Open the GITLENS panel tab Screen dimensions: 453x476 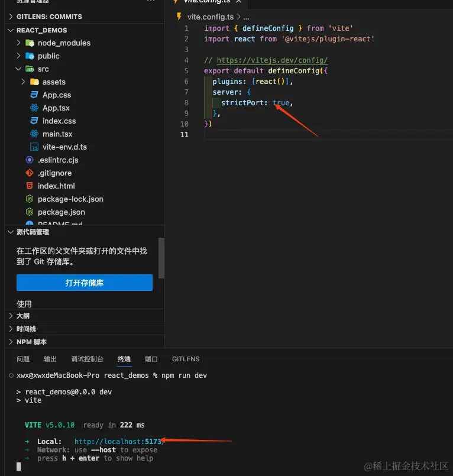point(186,359)
